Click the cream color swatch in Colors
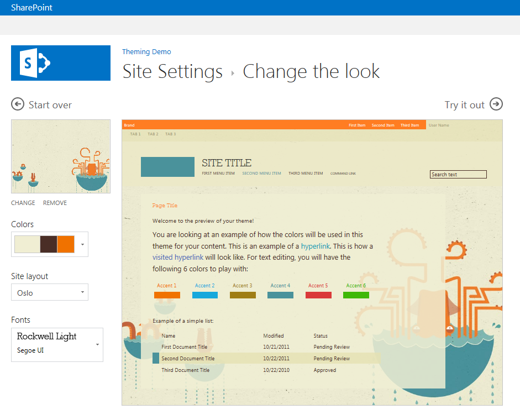Screen dimensions: 520x420 click(27, 244)
